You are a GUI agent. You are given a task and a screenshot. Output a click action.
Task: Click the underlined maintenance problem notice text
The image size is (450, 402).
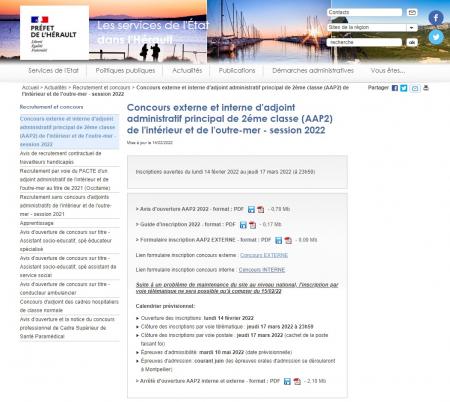pyautogui.click(x=237, y=288)
